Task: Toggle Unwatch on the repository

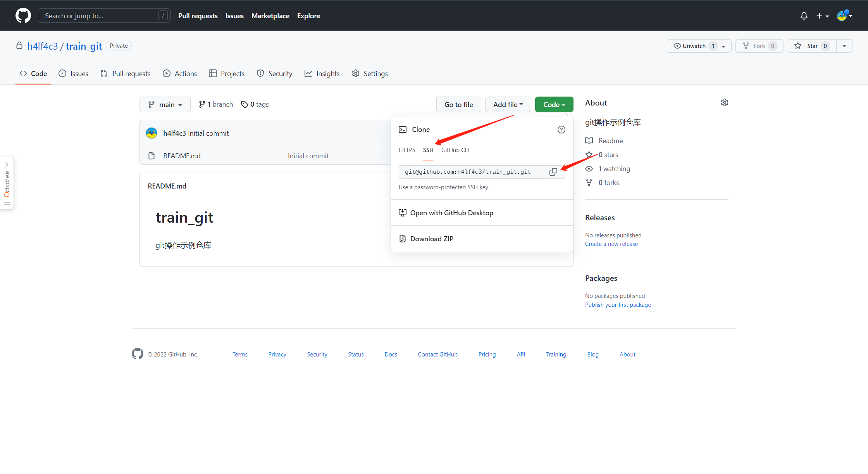Action: [x=694, y=46]
